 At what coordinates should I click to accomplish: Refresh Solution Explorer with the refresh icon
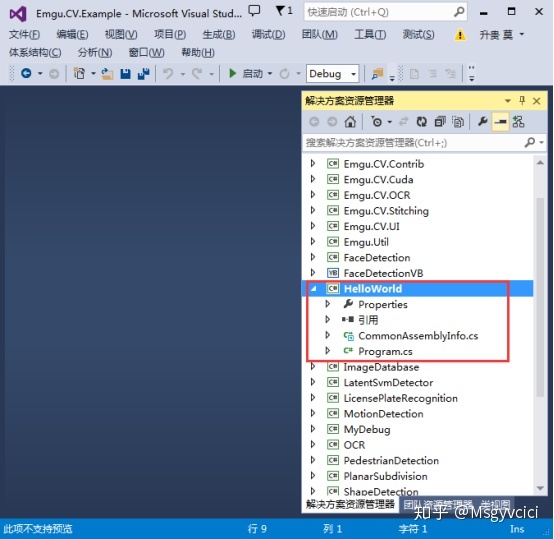point(422,122)
